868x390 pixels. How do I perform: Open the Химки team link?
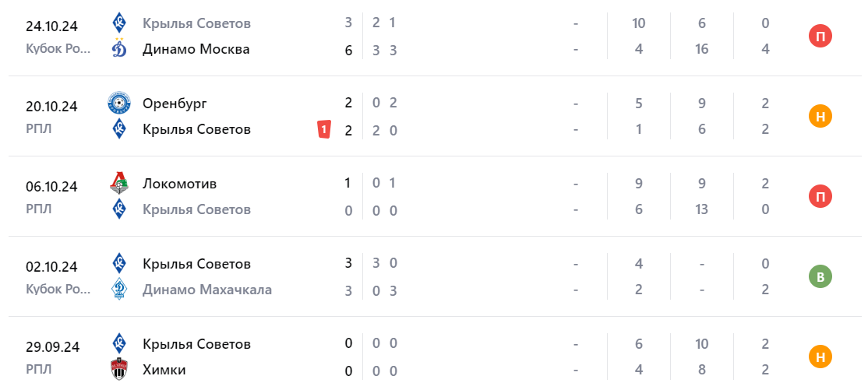164,370
